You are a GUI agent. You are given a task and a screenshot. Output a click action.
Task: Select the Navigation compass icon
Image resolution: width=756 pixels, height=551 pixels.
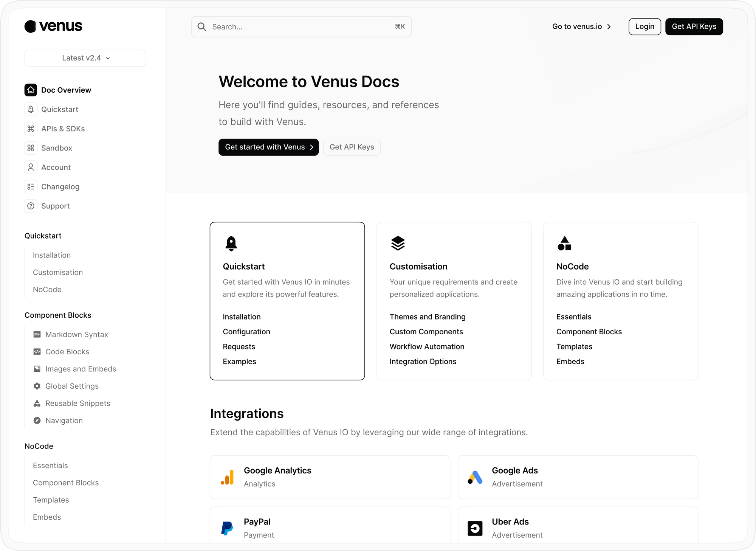37,421
